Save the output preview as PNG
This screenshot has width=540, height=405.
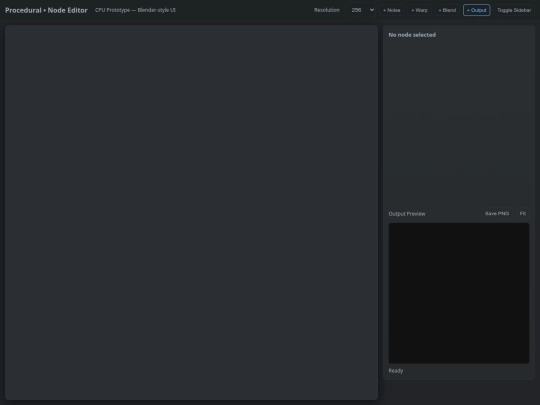point(497,214)
